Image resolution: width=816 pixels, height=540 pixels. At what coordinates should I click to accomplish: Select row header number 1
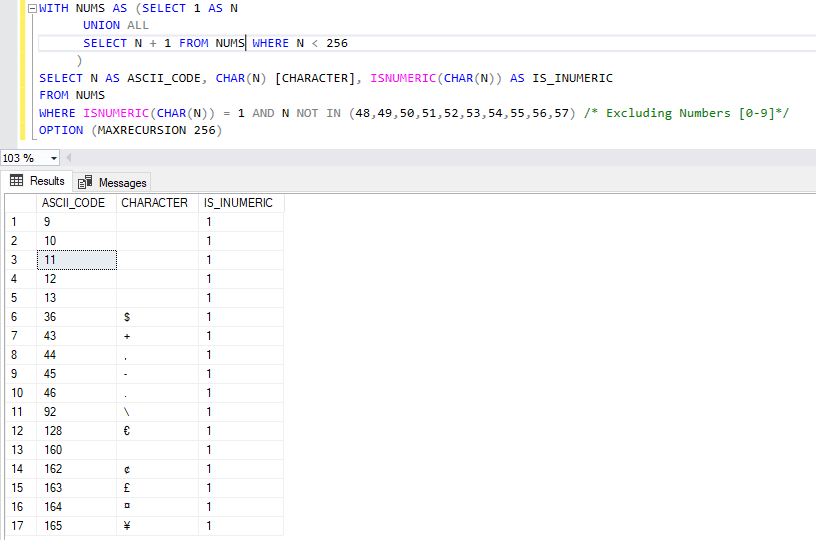tap(21, 222)
